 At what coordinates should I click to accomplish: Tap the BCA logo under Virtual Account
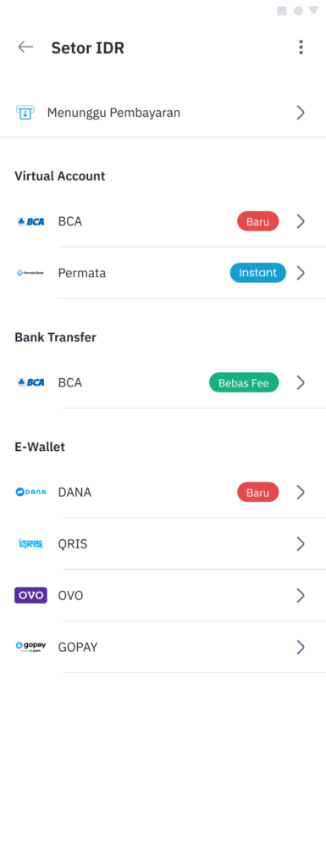[x=30, y=221]
